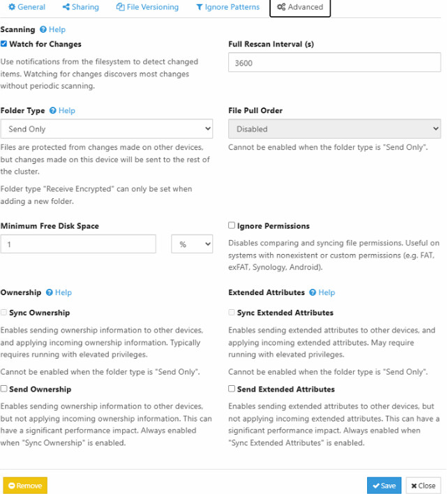Open the free disk space unit dropdown
The width and height of the screenshot is (448, 494).
point(192,244)
